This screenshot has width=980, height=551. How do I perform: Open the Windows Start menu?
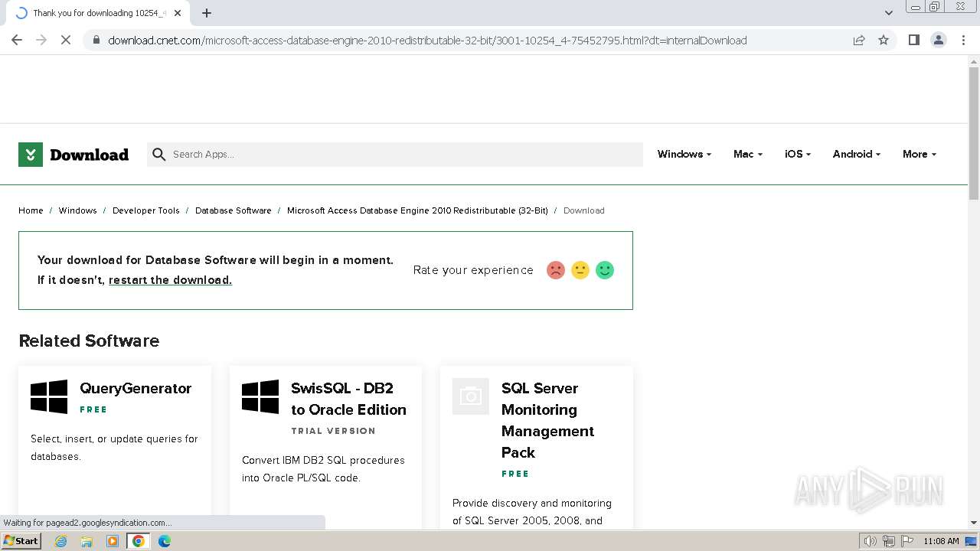pos(21,541)
